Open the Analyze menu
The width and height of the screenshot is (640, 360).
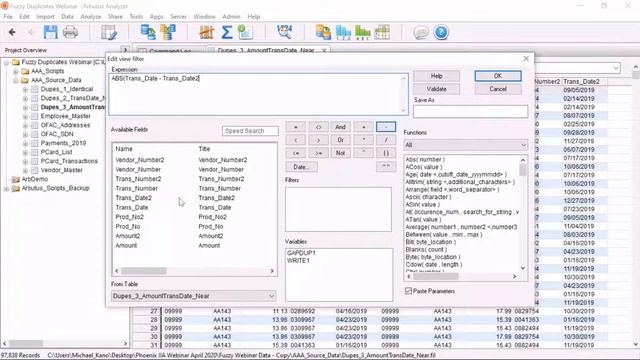pos(91,17)
